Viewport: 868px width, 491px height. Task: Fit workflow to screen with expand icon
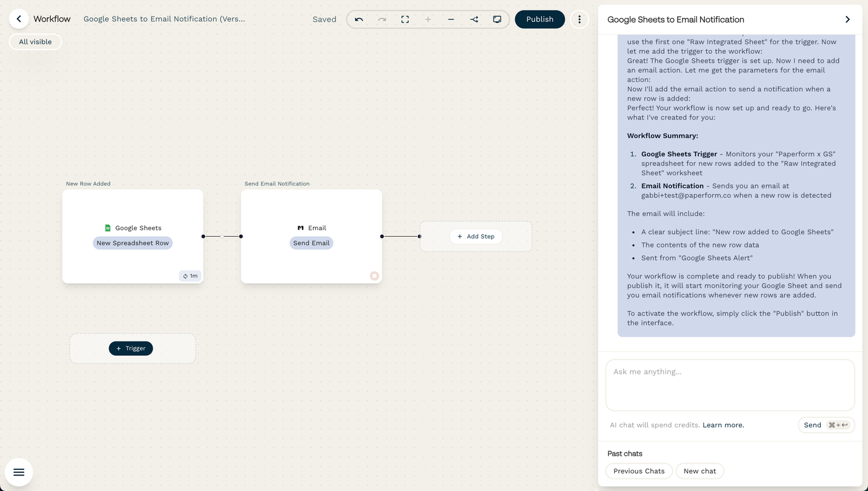pyautogui.click(x=405, y=19)
